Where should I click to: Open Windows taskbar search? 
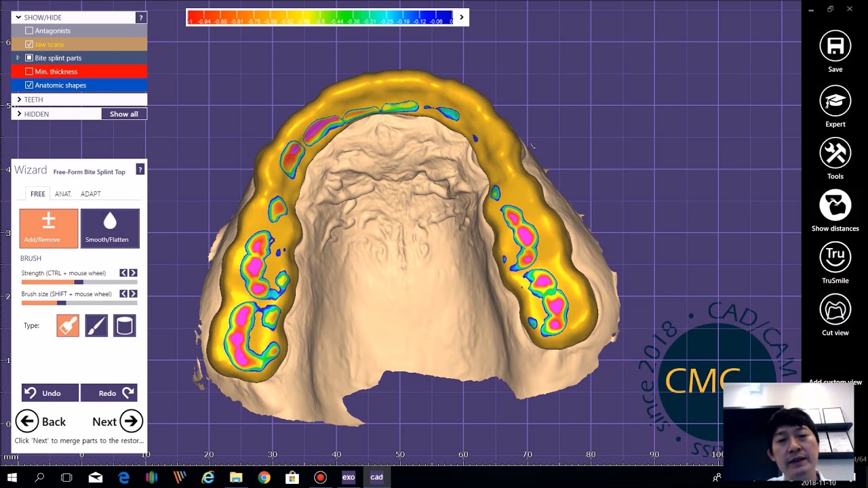pos(39,477)
